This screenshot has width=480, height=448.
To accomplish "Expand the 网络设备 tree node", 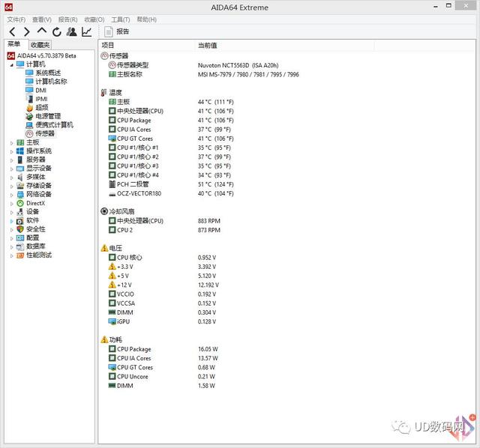I will tap(12, 195).
